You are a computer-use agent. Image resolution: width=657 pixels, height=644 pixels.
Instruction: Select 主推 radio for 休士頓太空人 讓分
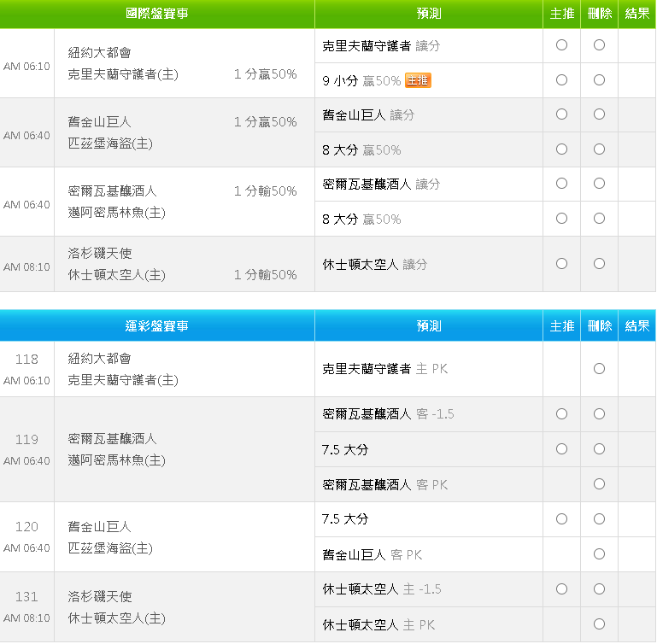point(561,264)
